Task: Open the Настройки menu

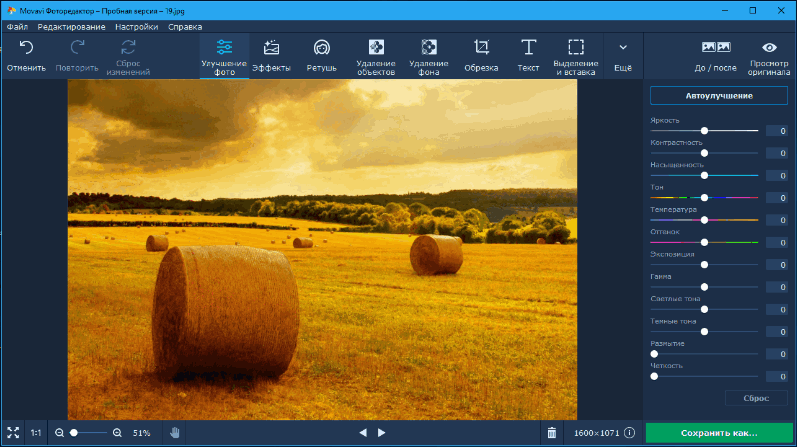Action: (x=136, y=27)
